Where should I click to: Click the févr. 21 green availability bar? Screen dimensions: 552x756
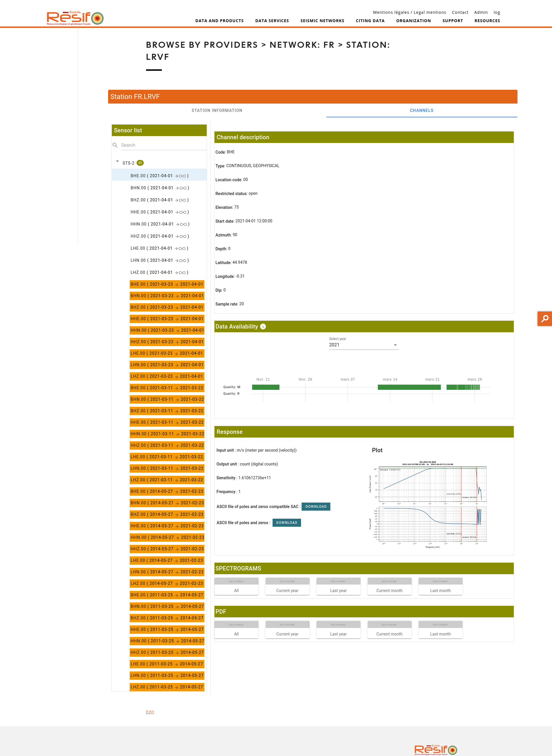[x=266, y=387]
